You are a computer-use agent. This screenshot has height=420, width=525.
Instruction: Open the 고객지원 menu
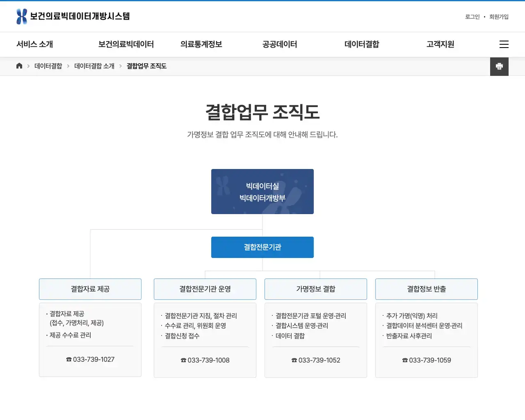tap(441, 44)
